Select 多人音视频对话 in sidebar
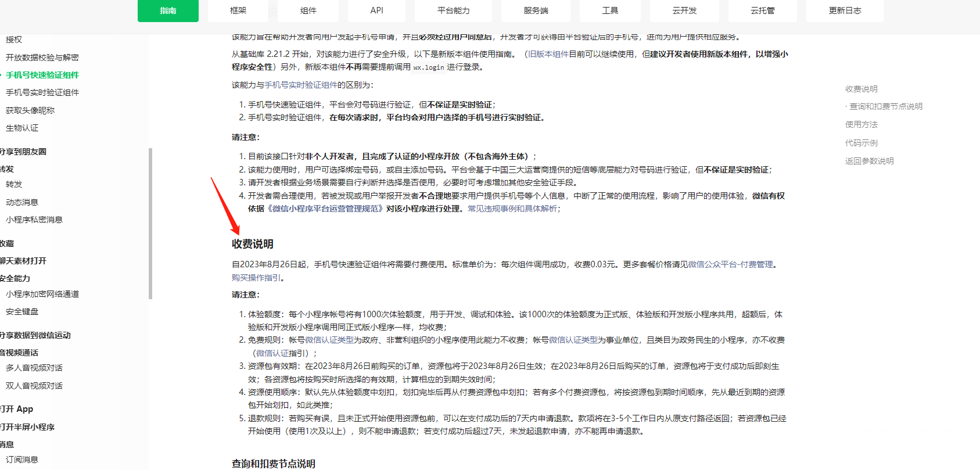 (34, 368)
